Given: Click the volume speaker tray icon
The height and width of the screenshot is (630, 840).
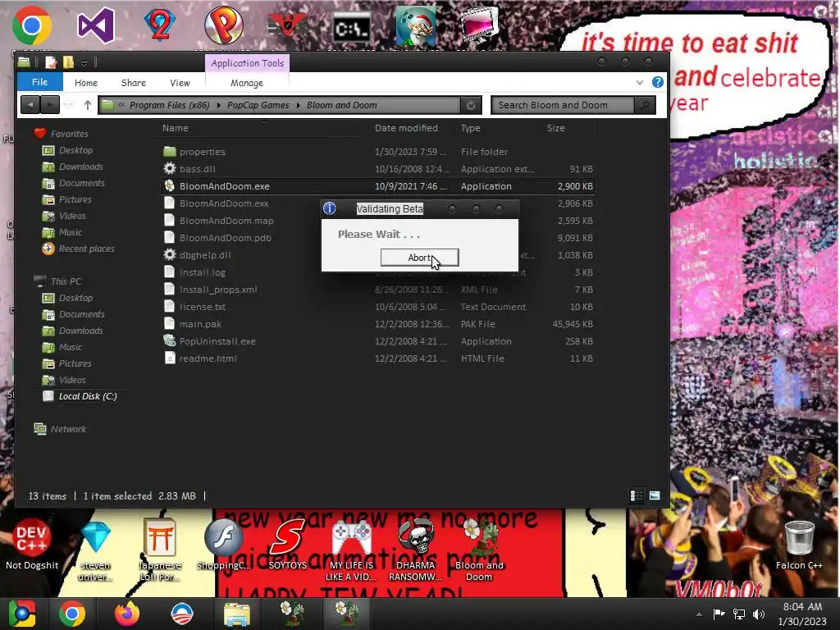Looking at the screenshot, I should 759,614.
